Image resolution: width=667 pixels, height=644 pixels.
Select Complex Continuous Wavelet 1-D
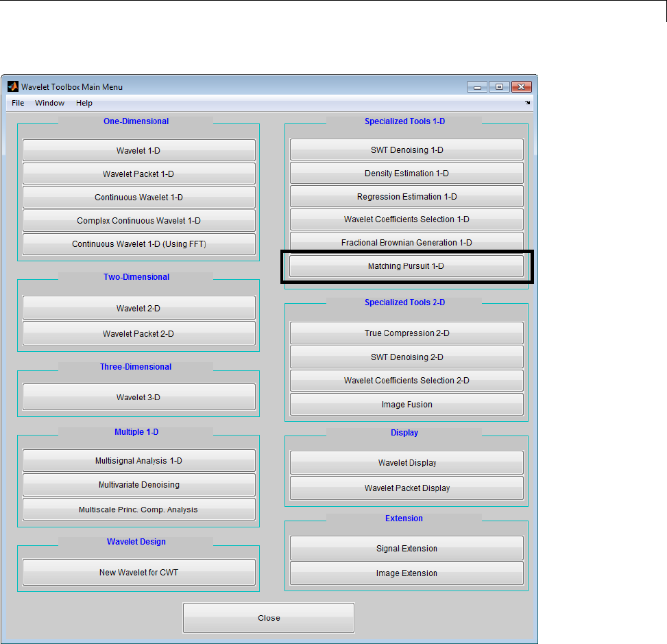[x=138, y=220]
